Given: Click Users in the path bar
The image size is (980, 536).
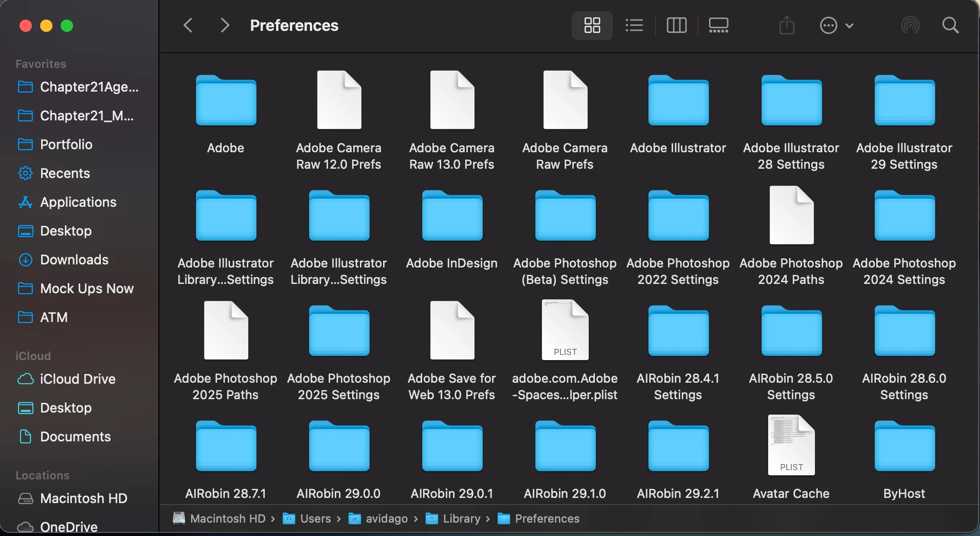Looking at the screenshot, I should [x=307, y=519].
